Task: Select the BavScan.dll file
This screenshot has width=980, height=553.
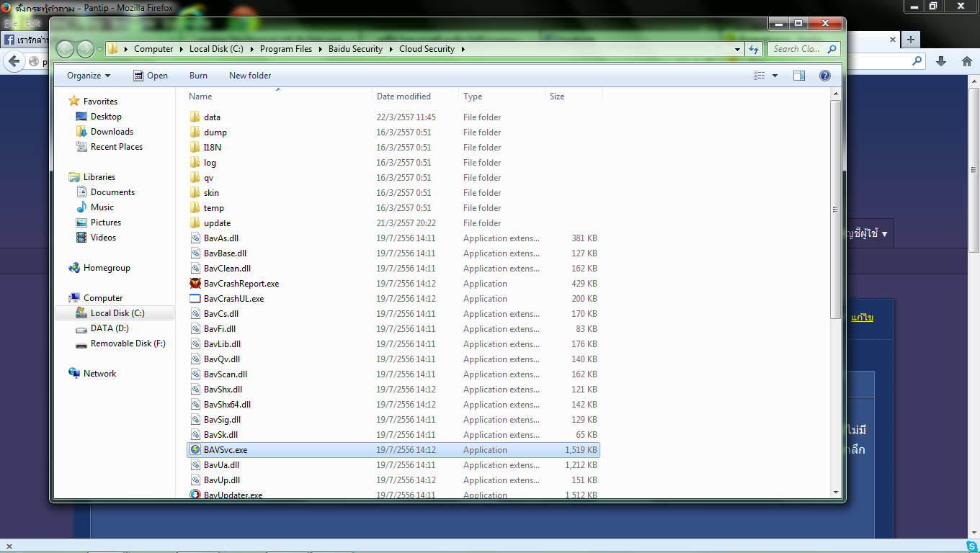Action: pyautogui.click(x=226, y=374)
